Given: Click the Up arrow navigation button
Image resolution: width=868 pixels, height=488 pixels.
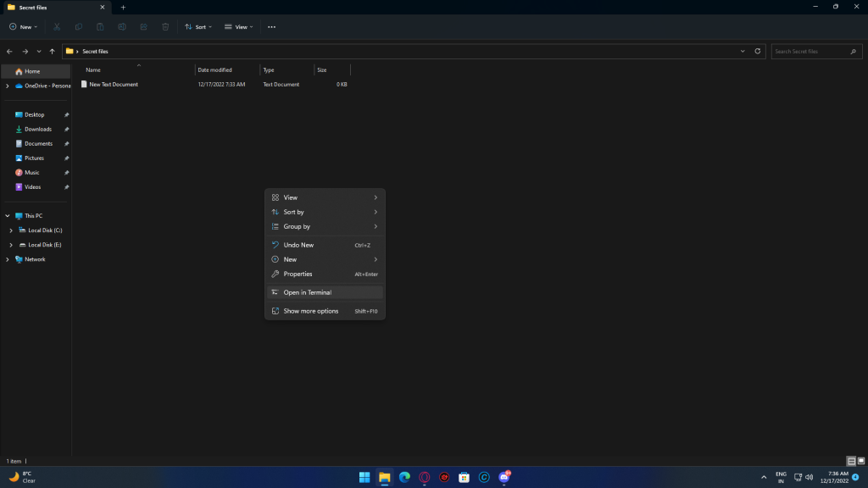Looking at the screenshot, I should [53, 52].
